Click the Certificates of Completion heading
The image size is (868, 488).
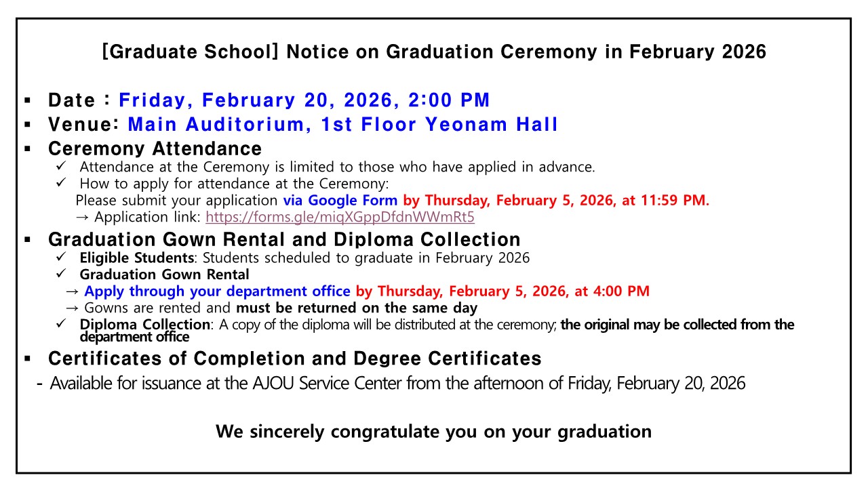pyautogui.click(x=294, y=359)
